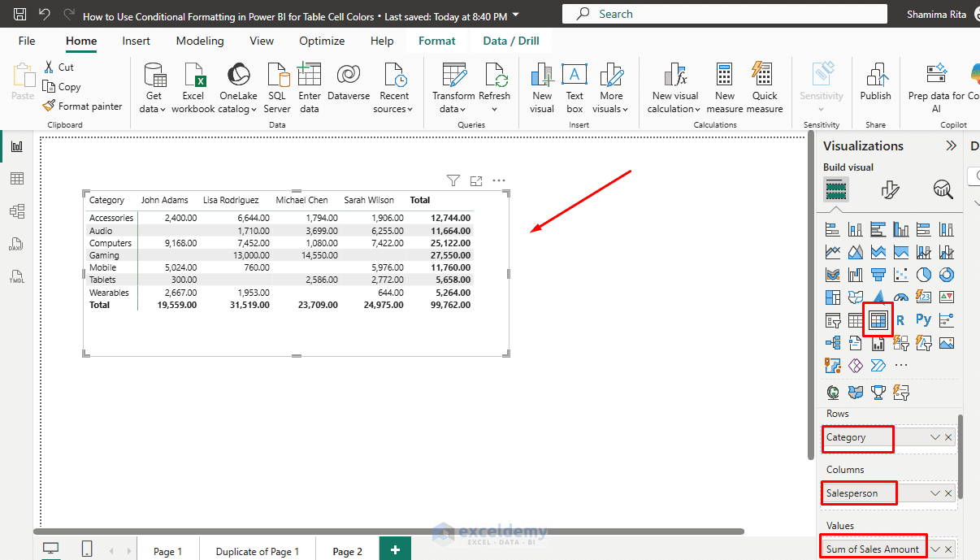
Task: Open More options ellipsis on matrix visual
Action: click(499, 180)
